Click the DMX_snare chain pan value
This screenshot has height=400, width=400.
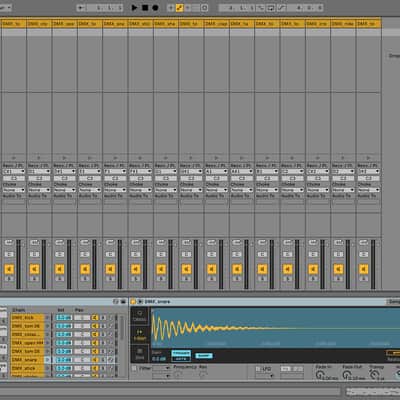(82, 360)
